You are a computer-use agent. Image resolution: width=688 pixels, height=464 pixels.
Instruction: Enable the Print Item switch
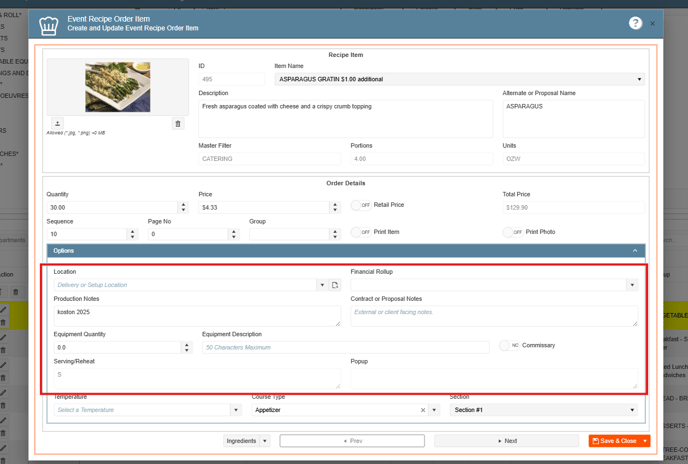point(360,232)
